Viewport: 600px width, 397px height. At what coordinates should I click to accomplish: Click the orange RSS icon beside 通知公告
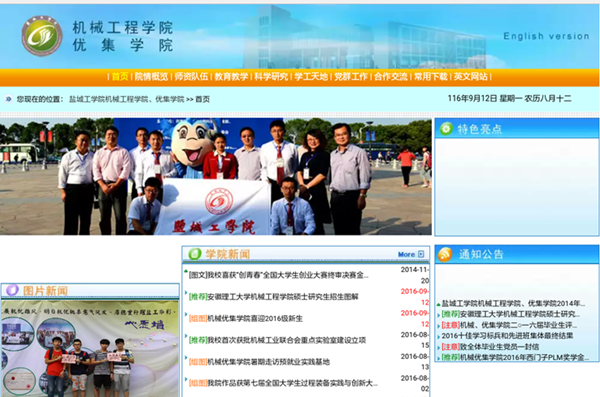[445, 254]
